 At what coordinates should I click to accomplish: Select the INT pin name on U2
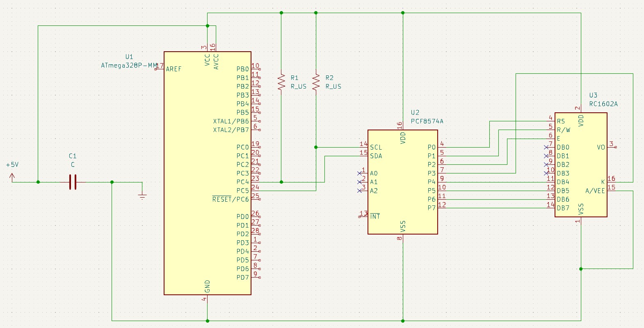click(375, 216)
